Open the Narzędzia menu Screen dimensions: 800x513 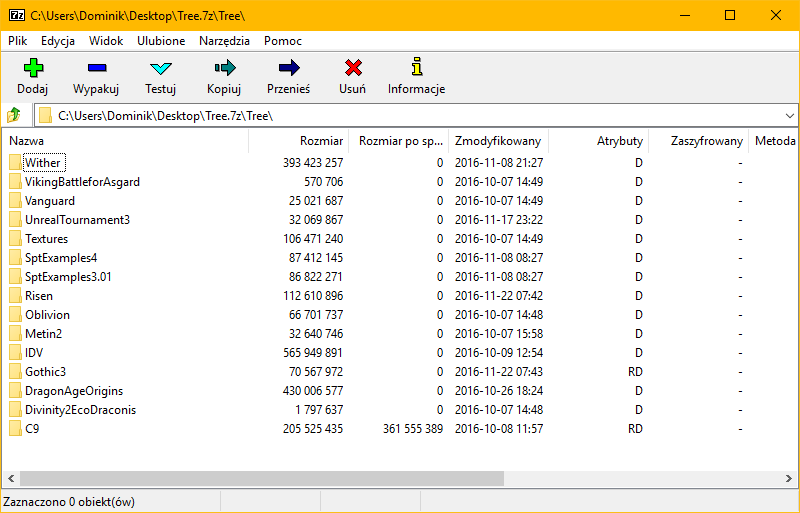(225, 41)
